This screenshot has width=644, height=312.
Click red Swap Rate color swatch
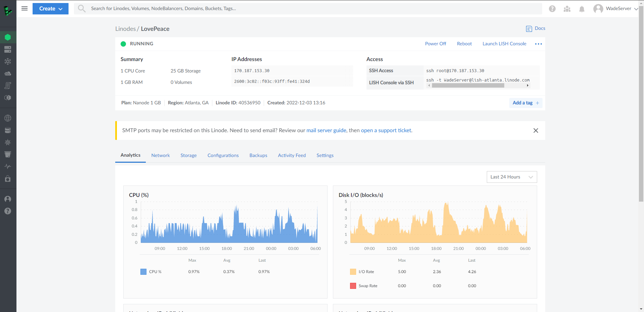(x=353, y=286)
